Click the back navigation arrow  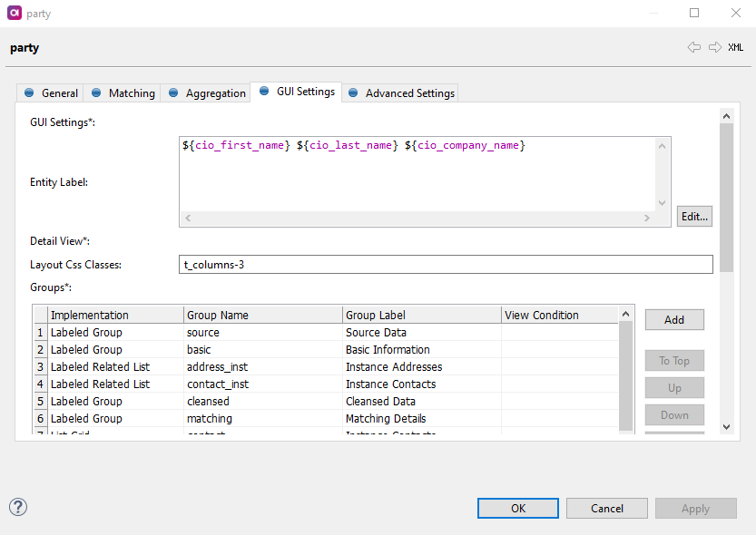695,47
